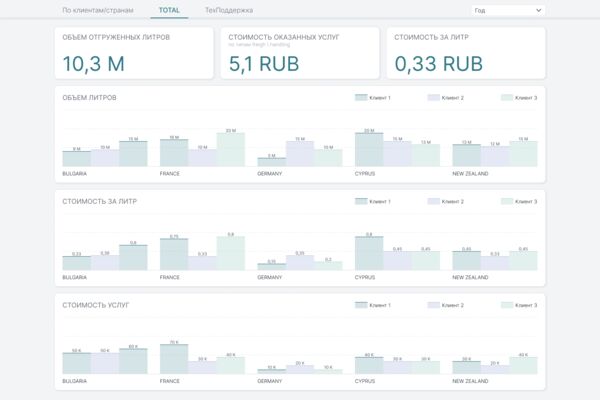Toggle Клиент 3 series in Стоимость за литр legend
The width and height of the screenshot is (600, 400).
click(x=519, y=201)
